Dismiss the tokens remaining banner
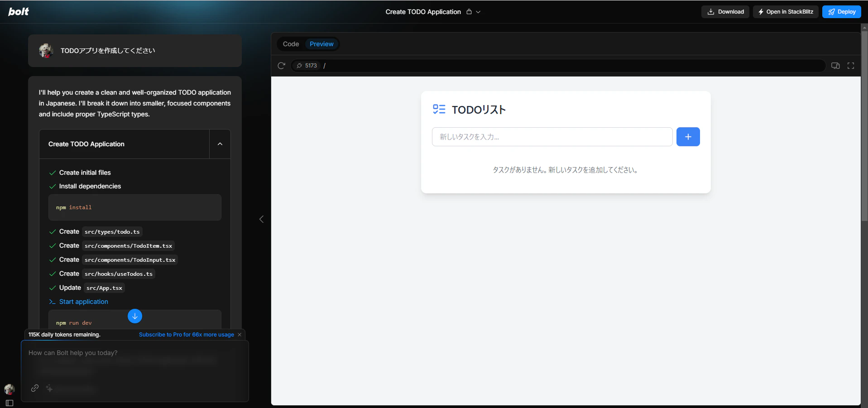The image size is (868, 408). coord(240,335)
